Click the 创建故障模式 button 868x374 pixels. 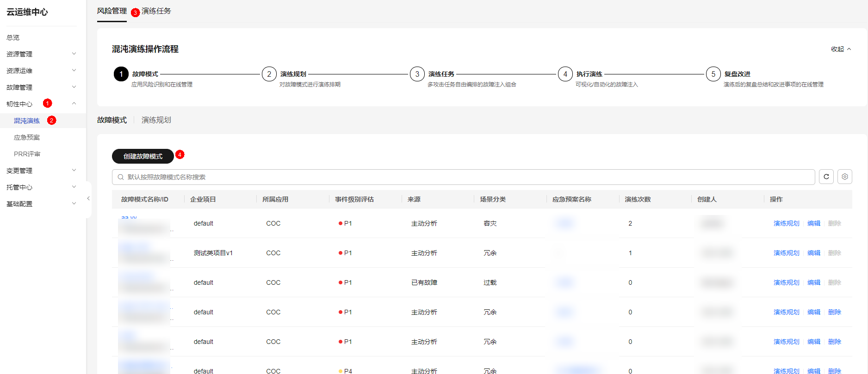[x=143, y=156]
